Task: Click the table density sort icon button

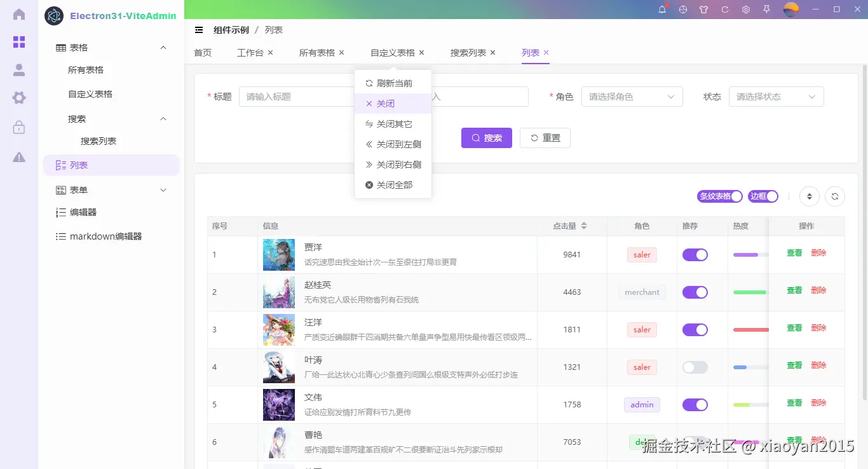Action: point(810,196)
